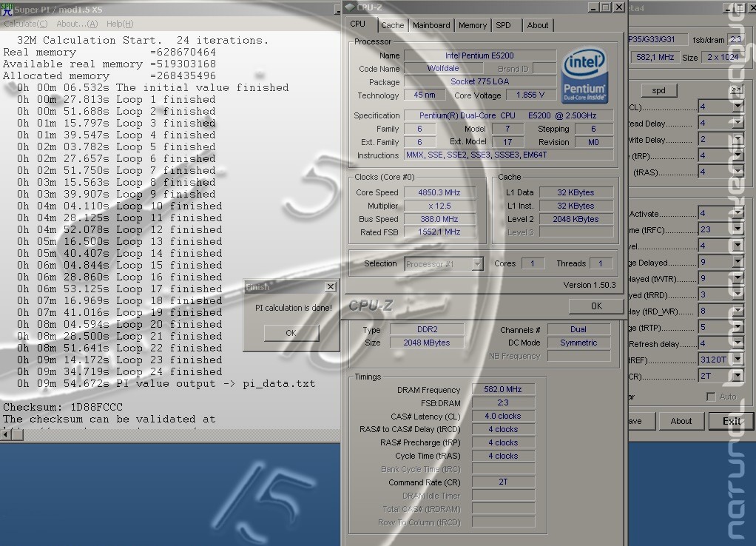Click the About button in the timings window

tap(681, 421)
